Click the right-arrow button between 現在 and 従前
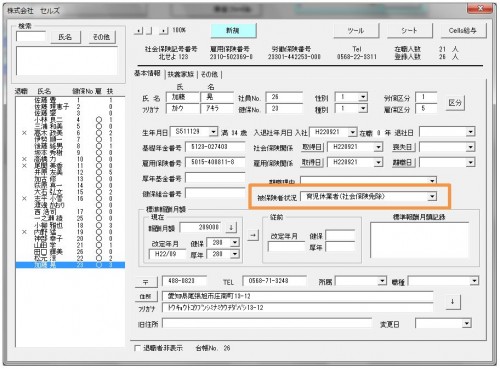Viewport: 500px width, 369px height. [253, 235]
